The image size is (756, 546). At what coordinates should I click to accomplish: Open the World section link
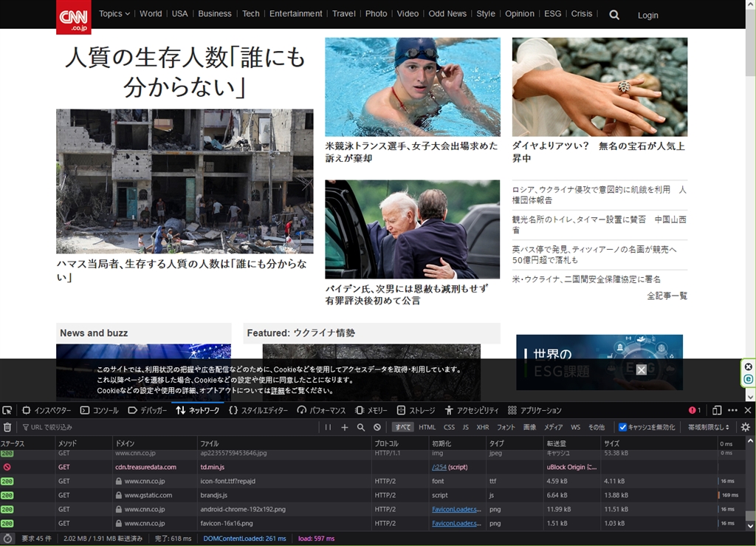(151, 13)
